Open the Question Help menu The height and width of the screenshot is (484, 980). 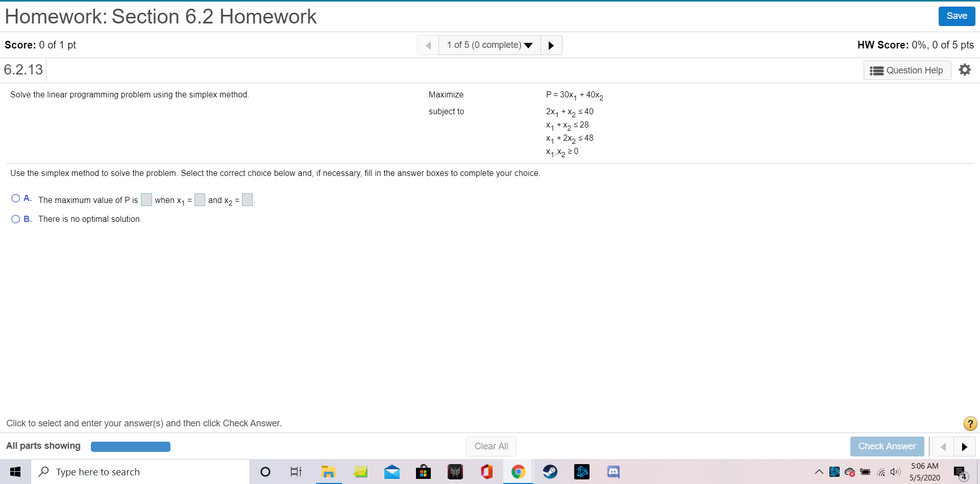(x=908, y=70)
